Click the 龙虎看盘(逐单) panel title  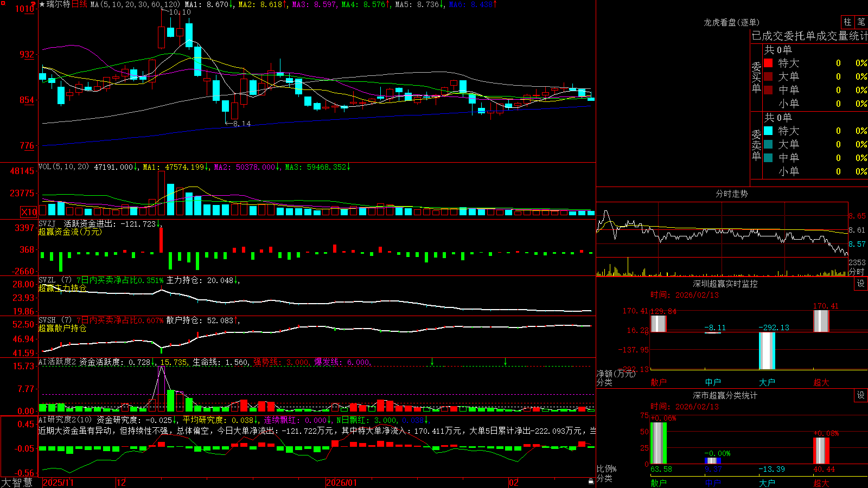(732, 22)
